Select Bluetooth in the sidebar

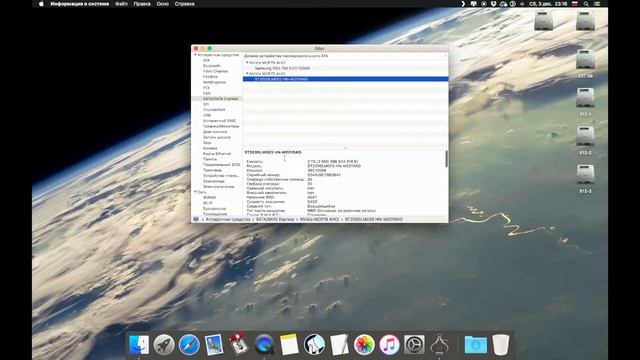[x=212, y=66]
